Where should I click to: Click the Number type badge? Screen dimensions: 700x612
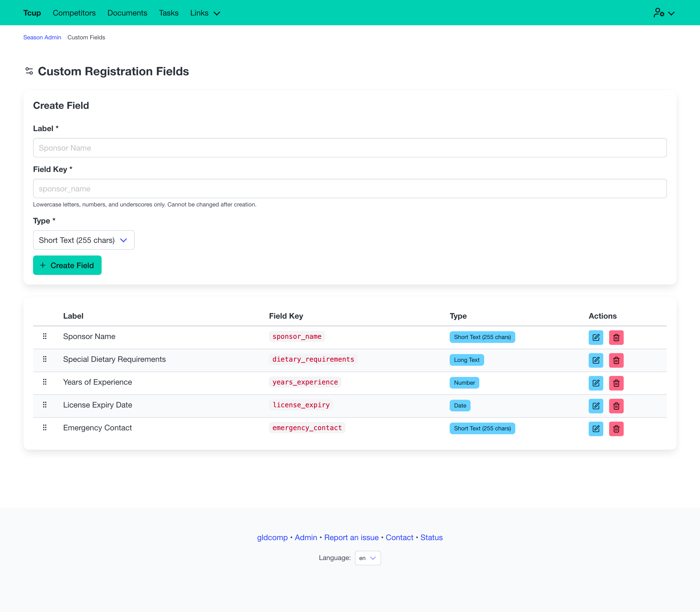point(464,383)
